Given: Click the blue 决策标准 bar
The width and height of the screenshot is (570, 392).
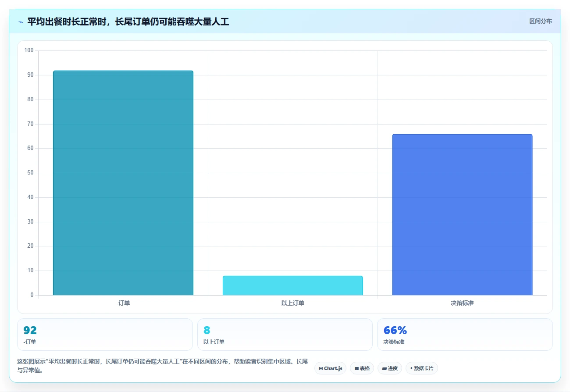Looking at the screenshot, I should click(462, 214).
